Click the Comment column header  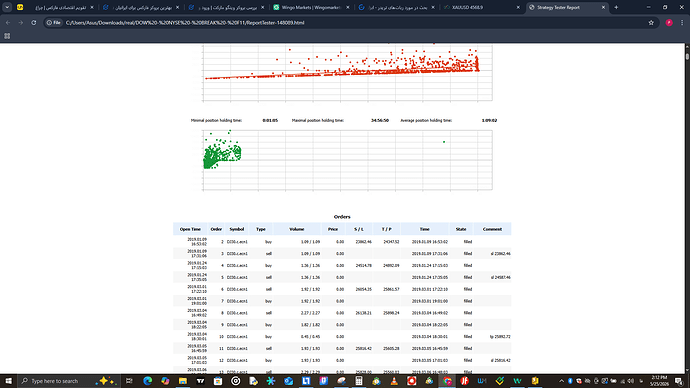point(492,229)
